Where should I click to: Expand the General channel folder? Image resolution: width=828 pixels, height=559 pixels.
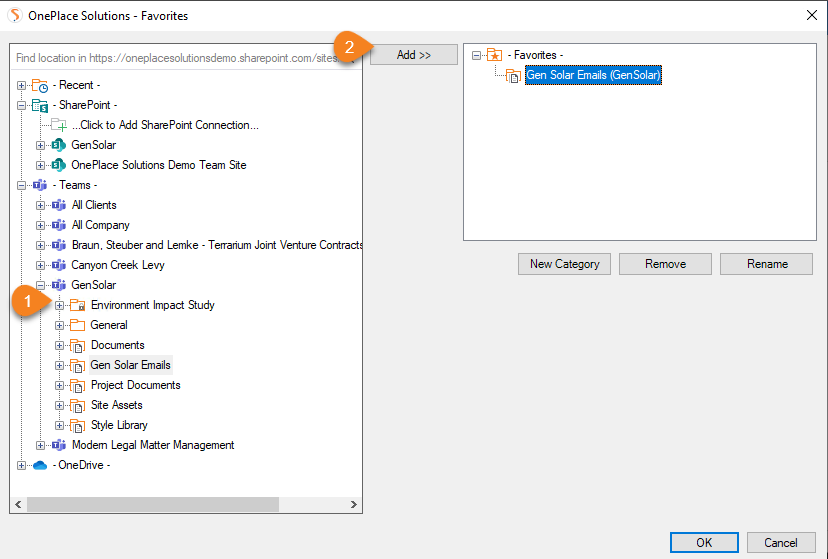[59, 326]
